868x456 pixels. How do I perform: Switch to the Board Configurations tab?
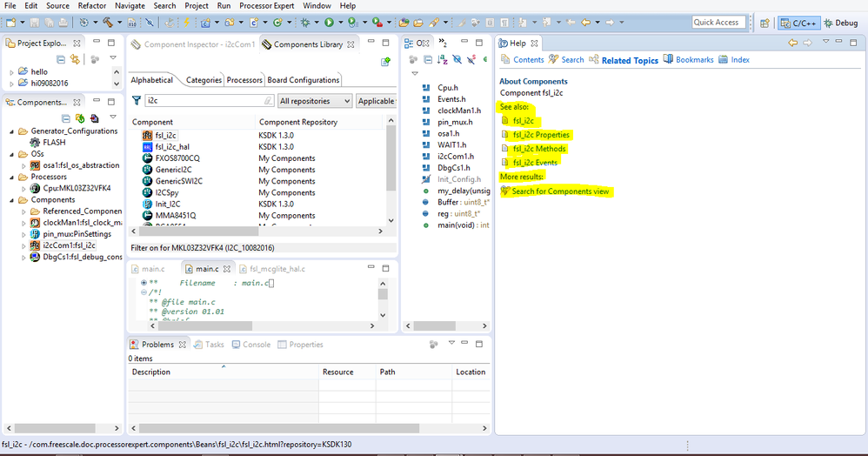click(x=303, y=80)
